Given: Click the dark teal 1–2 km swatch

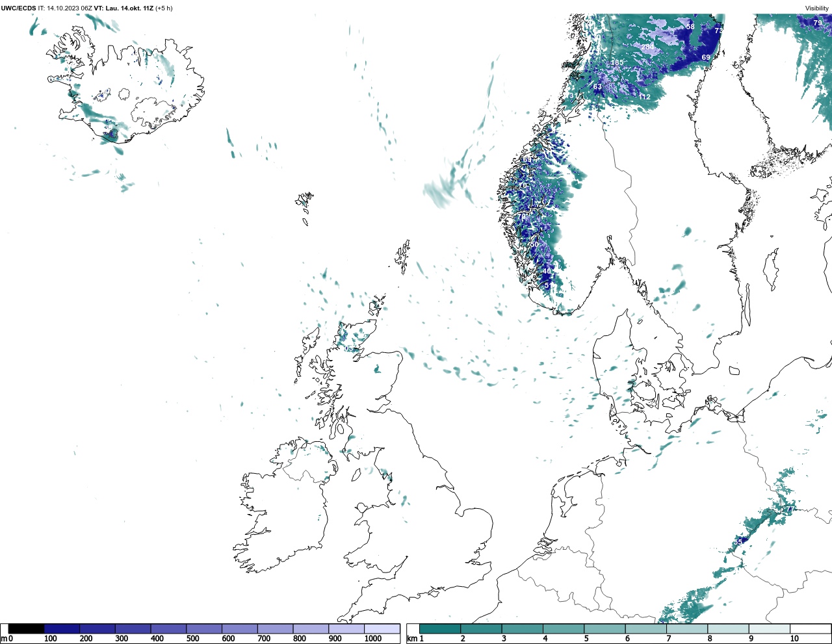Looking at the screenshot, I should click(x=440, y=628).
